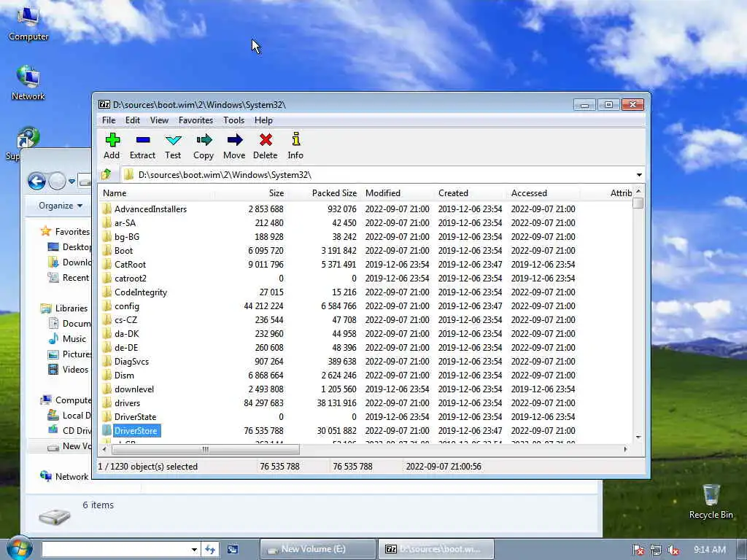The width and height of the screenshot is (747, 560).
Task: Open the View menu
Action: click(x=159, y=120)
